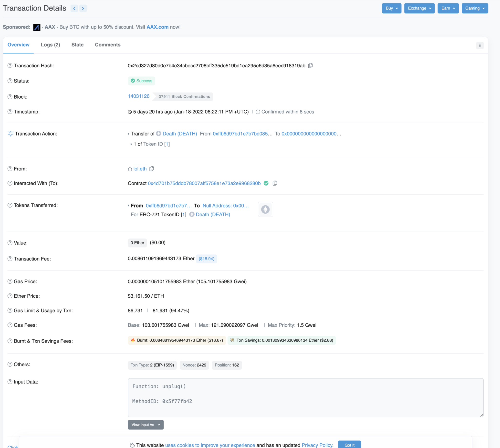Open the Death NFT token thumbnail
500x448 pixels.
[265, 209]
